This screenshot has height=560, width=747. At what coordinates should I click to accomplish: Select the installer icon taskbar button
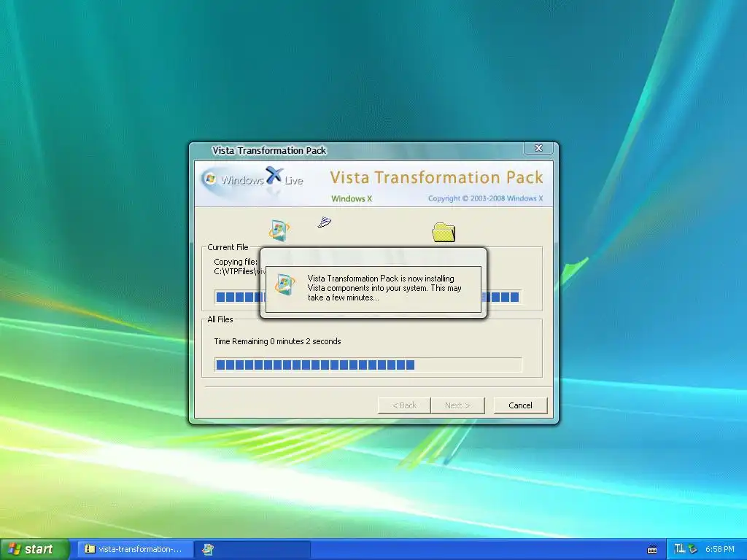tap(252, 549)
